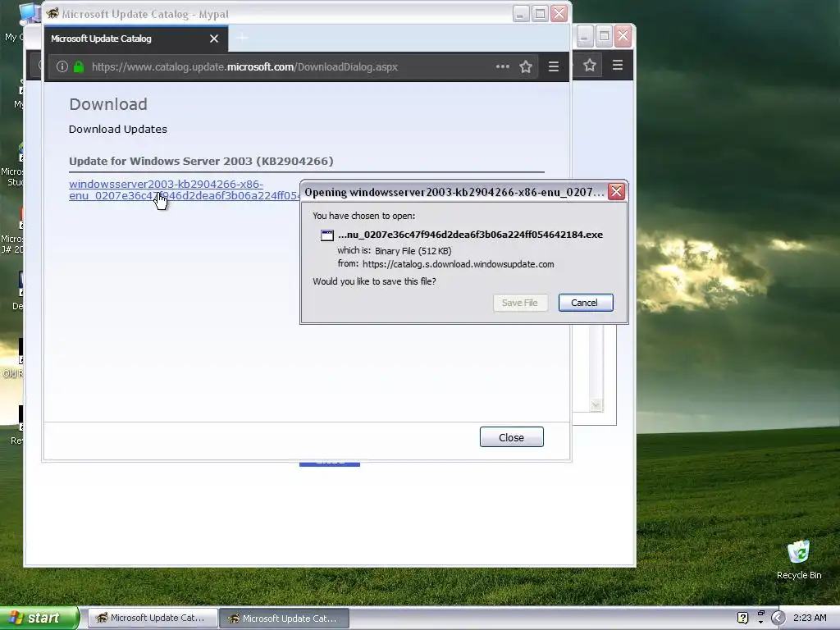This screenshot has height=630, width=840.
Task: Click the 2:23 AM system clock
Action: point(810,618)
